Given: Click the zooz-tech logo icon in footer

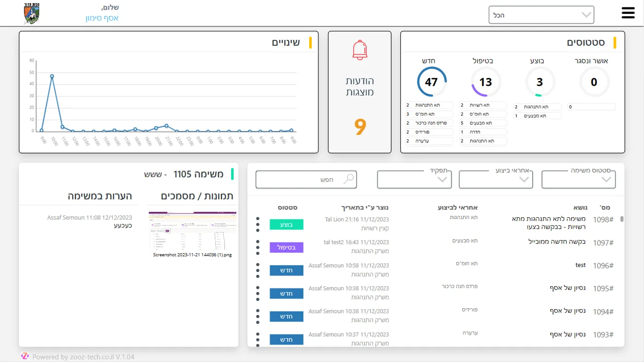Looking at the screenshot, I should point(25,356).
